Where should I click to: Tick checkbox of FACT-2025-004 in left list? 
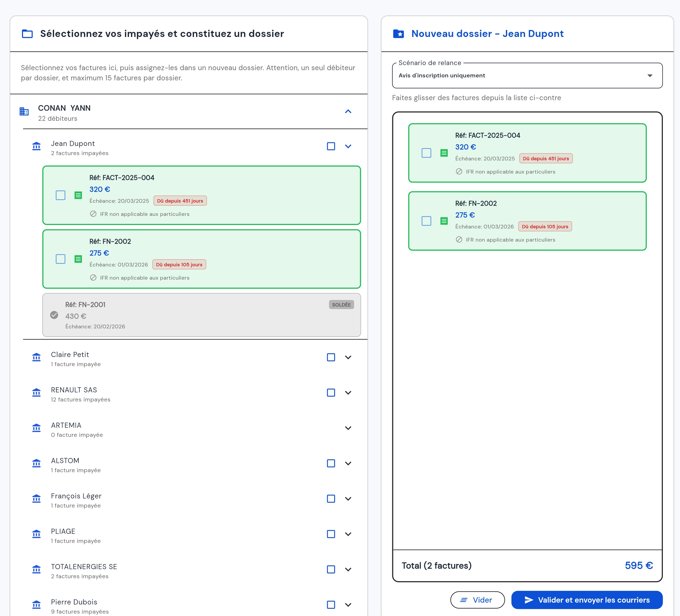pyautogui.click(x=60, y=195)
